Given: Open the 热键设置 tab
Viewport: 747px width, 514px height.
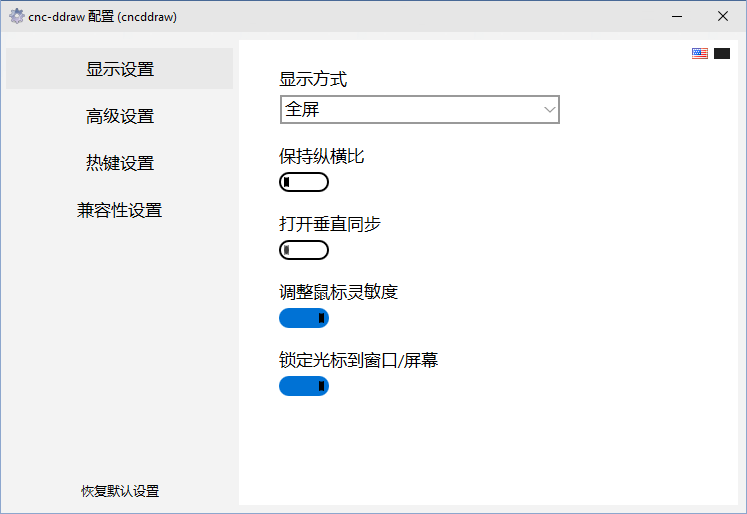Looking at the screenshot, I should [120, 163].
